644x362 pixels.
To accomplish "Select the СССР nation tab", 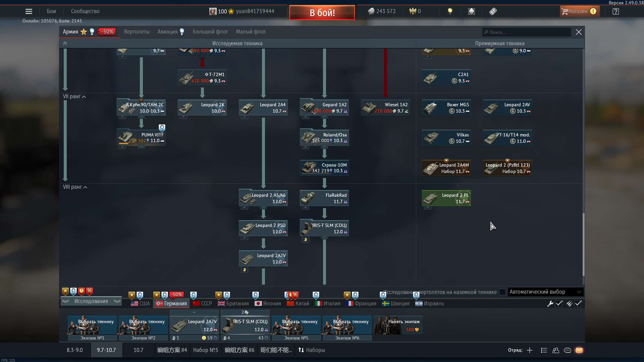I will point(202,304).
